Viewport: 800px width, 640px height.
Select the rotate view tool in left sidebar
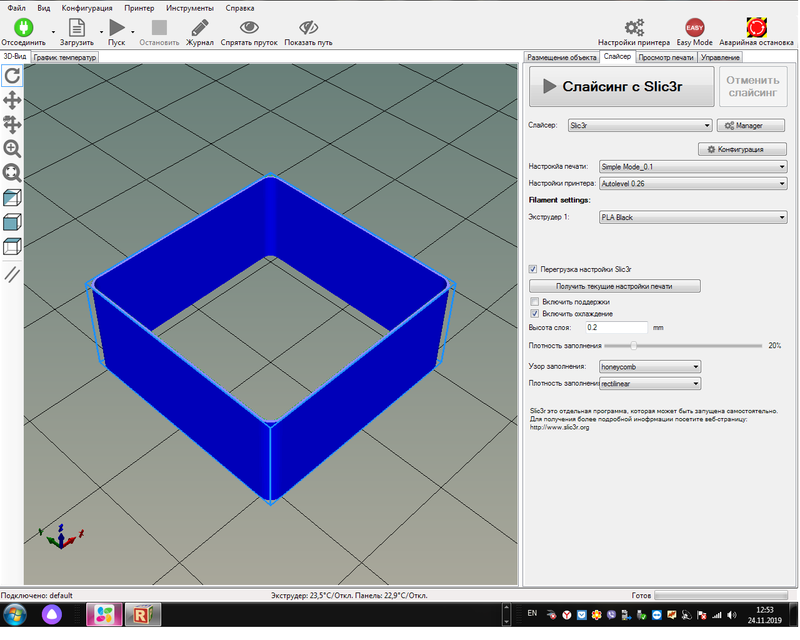click(12, 76)
